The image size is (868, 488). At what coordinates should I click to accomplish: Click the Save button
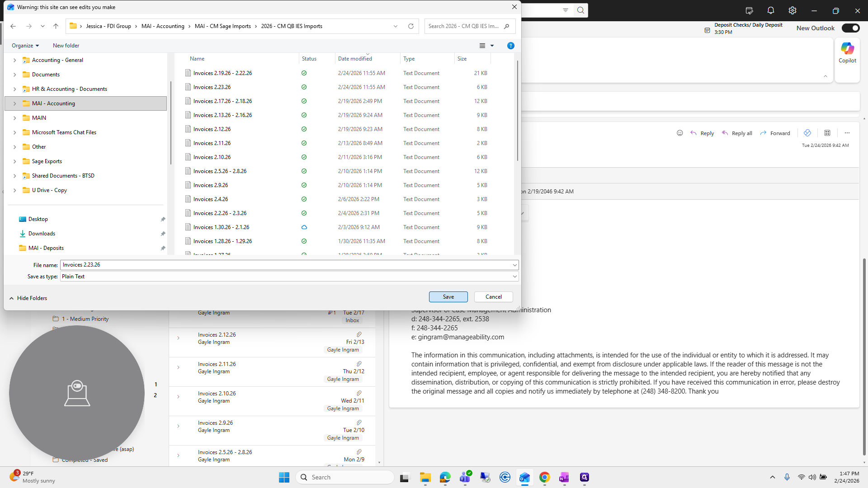point(448,297)
